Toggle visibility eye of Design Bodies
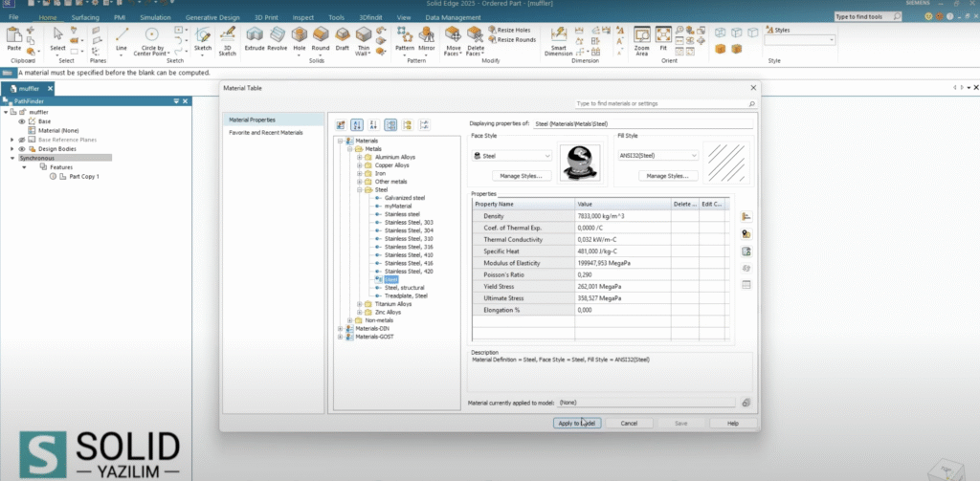 coord(21,149)
